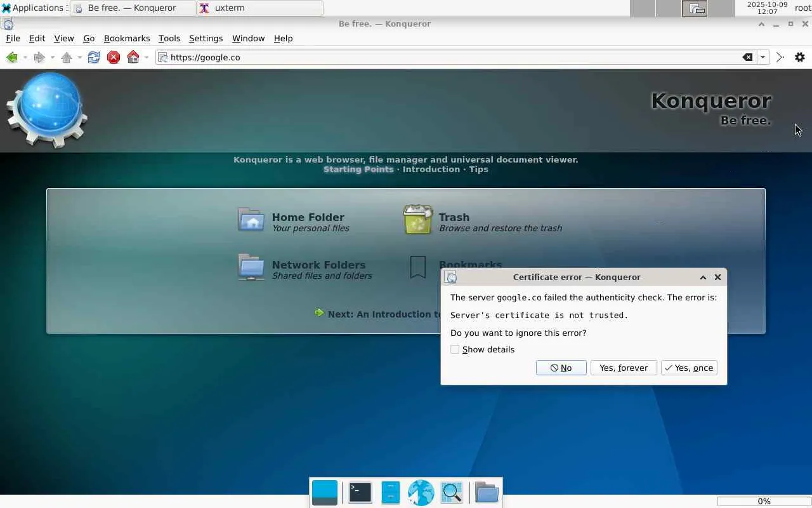
Task: Clear the location bar text
Action: [748, 57]
